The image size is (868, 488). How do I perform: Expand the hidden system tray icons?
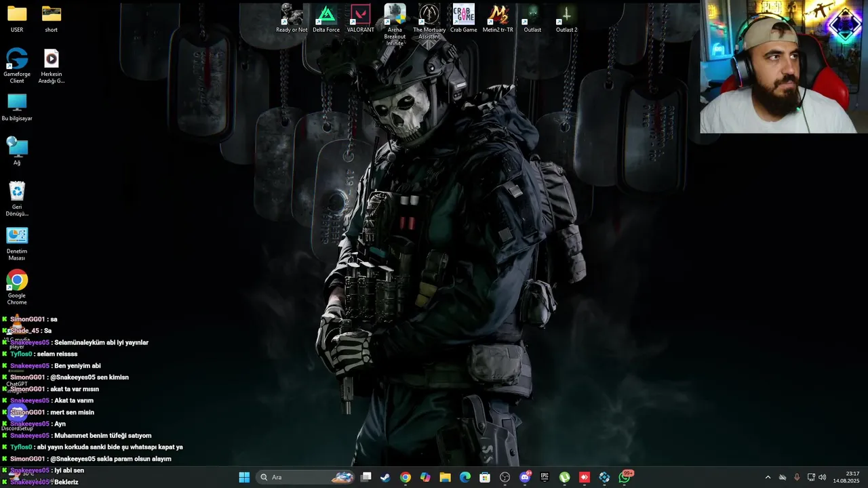point(768,477)
